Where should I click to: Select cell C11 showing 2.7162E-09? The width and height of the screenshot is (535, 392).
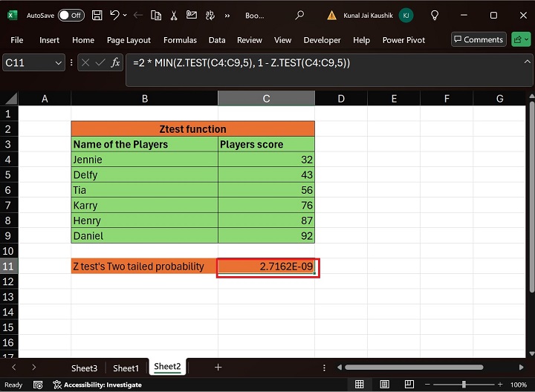pyautogui.click(x=266, y=267)
